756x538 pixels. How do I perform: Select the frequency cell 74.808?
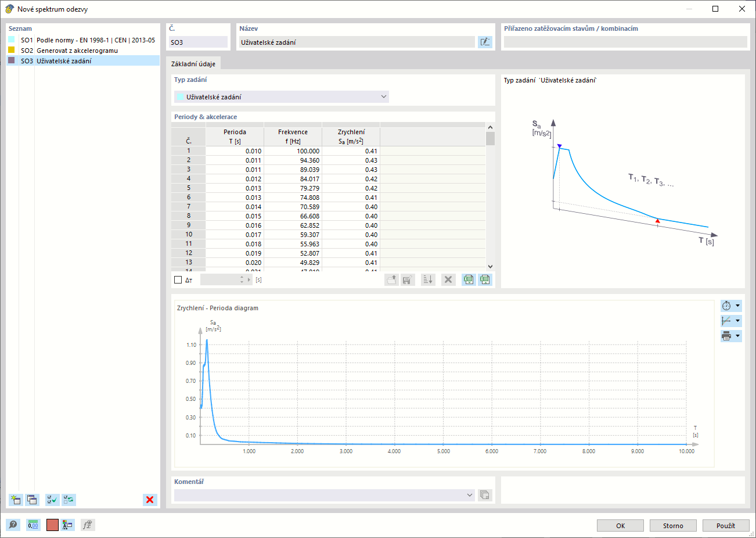tap(293, 198)
